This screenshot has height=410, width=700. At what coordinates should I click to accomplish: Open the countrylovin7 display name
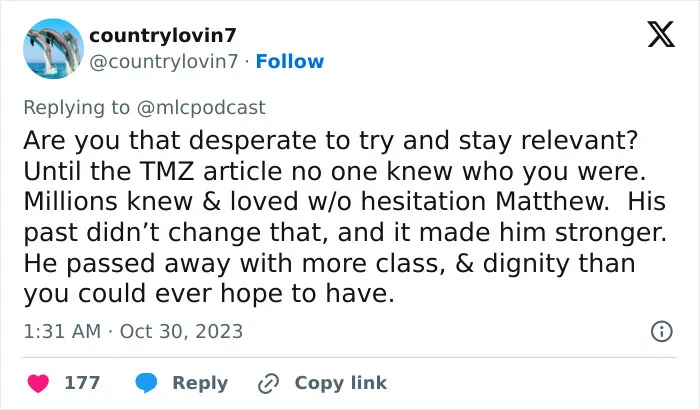[x=162, y=35]
